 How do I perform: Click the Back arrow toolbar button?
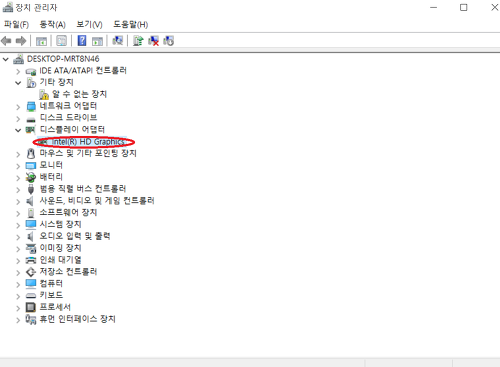[6, 41]
